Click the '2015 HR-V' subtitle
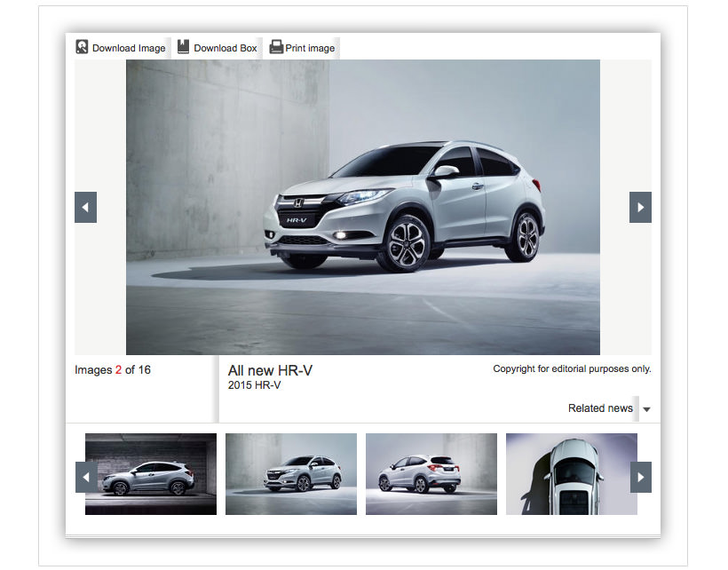 [254, 385]
